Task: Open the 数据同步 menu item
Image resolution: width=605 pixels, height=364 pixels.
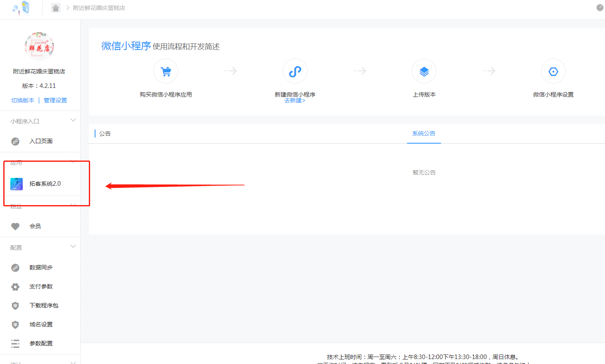Action: 40,267
